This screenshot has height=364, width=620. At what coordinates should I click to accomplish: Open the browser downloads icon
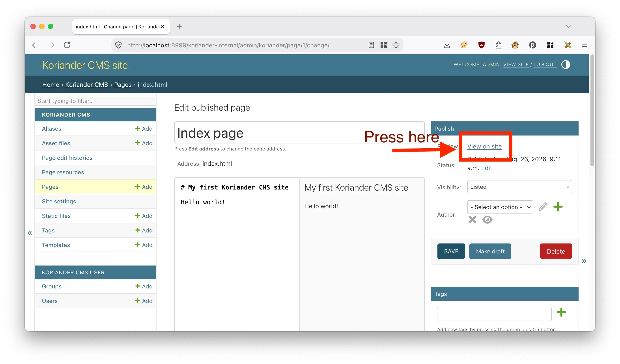tap(447, 45)
